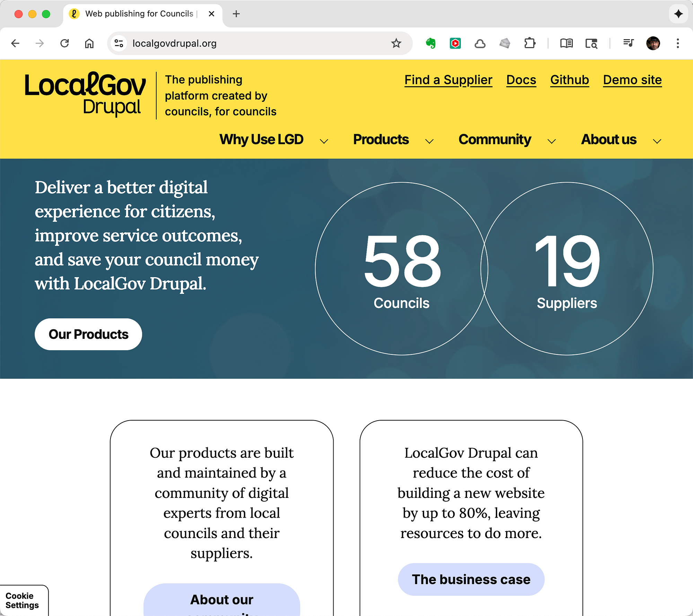The image size is (693, 616).
Task: Open reading mode book icon
Action: [567, 43]
